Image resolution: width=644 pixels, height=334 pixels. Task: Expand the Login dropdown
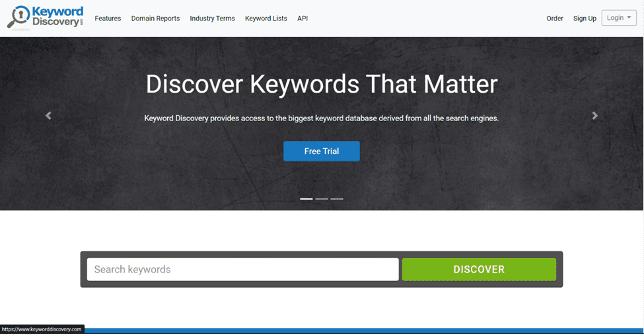[x=619, y=18]
